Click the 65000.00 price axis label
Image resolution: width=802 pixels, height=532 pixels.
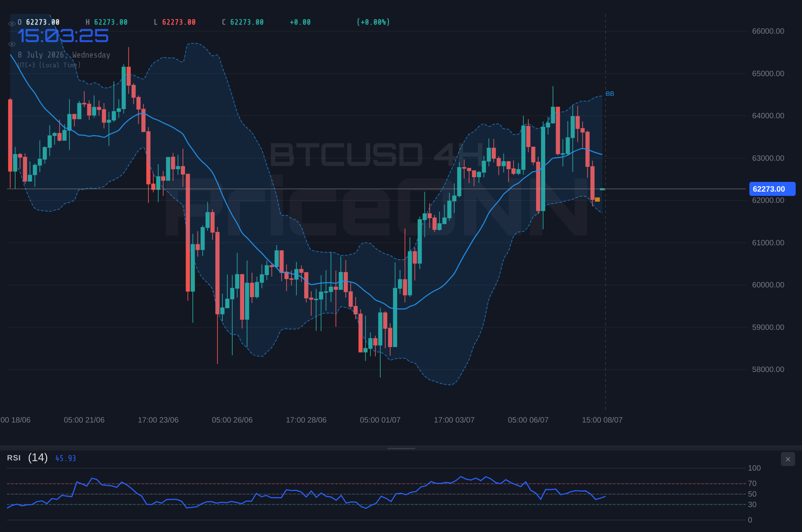(768, 74)
